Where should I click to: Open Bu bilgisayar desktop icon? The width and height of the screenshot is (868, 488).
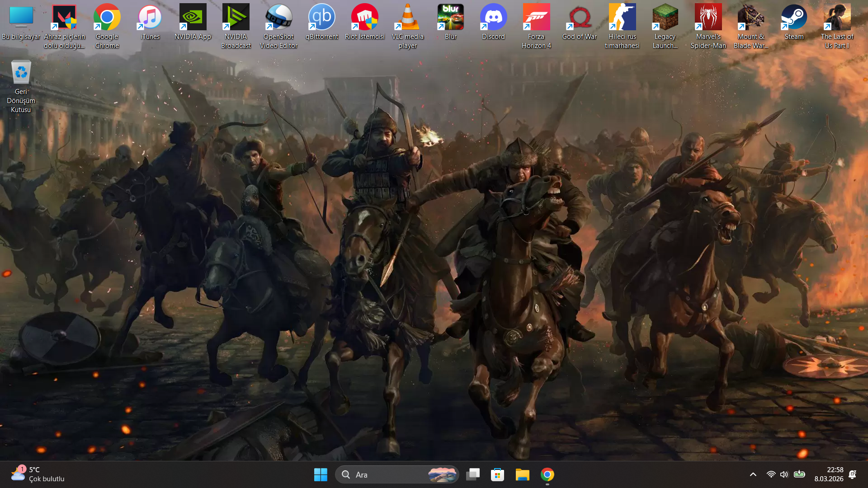pos(21,23)
